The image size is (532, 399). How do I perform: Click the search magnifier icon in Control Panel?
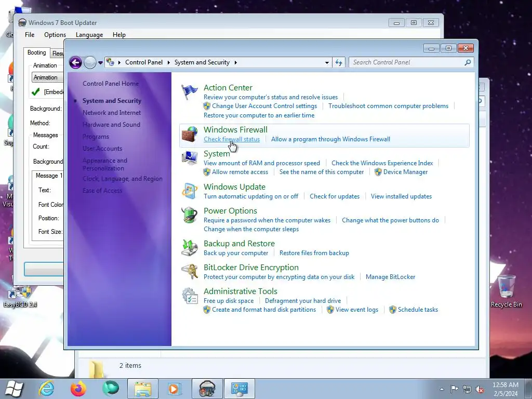pyautogui.click(x=468, y=62)
